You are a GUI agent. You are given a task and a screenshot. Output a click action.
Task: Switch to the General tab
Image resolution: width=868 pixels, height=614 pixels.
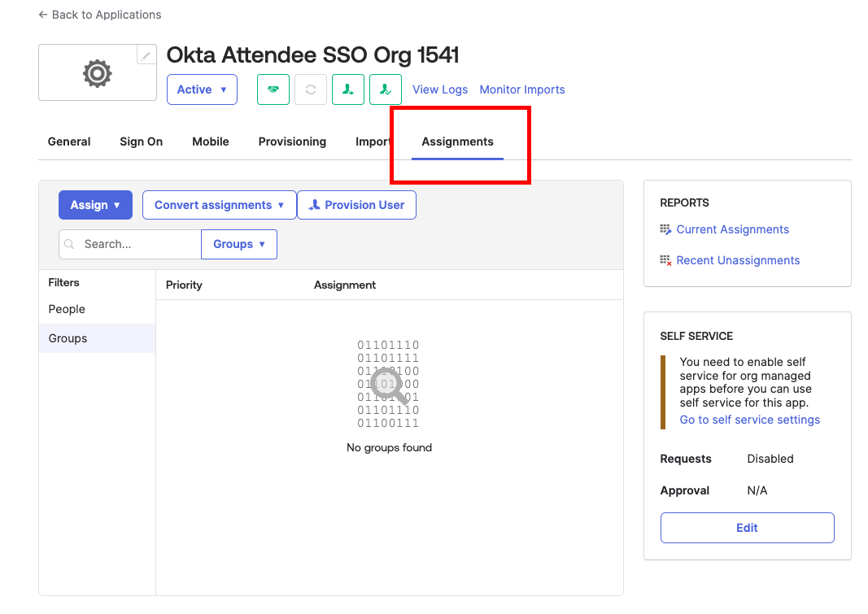(x=69, y=142)
